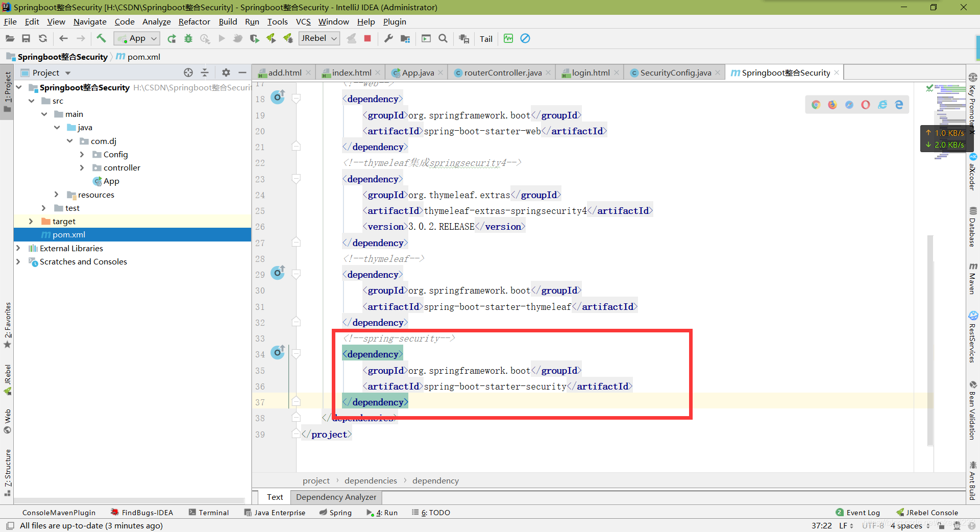This screenshot has height=532, width=980.
Task: Open the Refactor menu
Action: (x=194, y=21)
